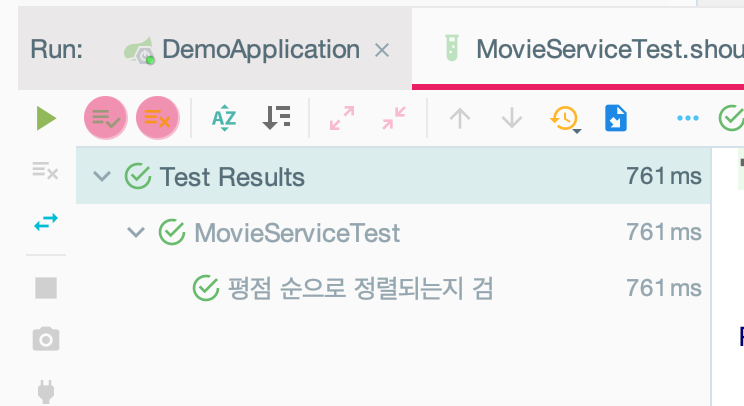Toggle the Show Ignored tests filter
Viewport: 744px width, 406px height.
[158, 118]
